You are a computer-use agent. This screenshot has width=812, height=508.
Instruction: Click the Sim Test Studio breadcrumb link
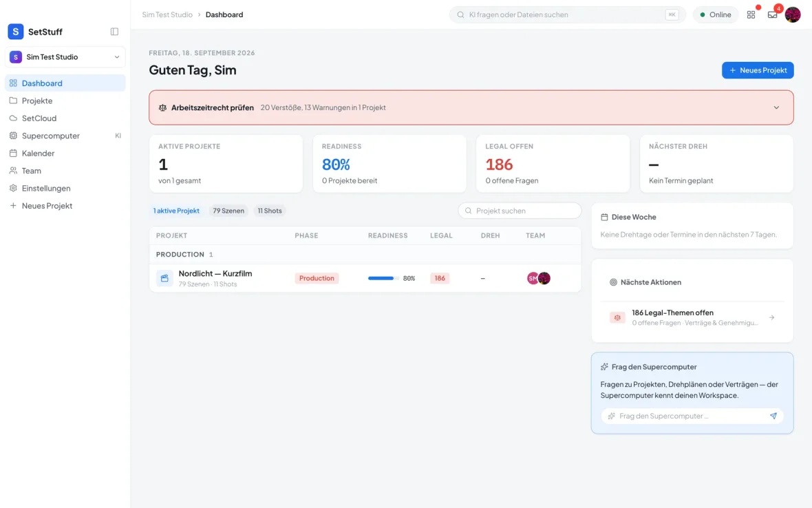167,14
